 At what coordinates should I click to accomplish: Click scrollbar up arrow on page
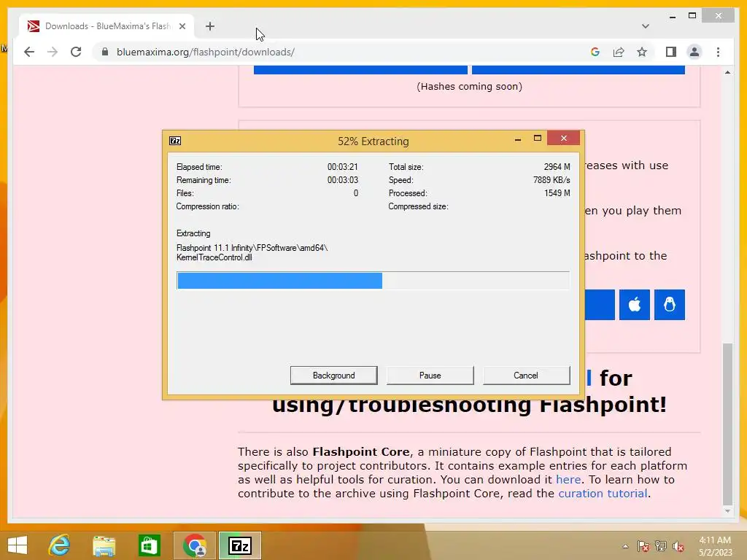727,72
